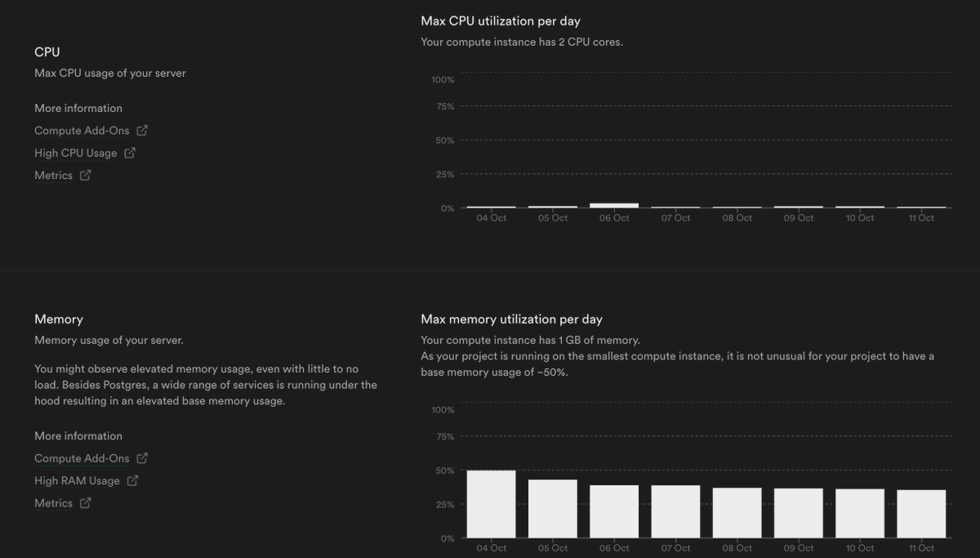Screen dimensions: 980x558
Task: Click 'Memory usage of your server.' text
Action: click(109, 340)
